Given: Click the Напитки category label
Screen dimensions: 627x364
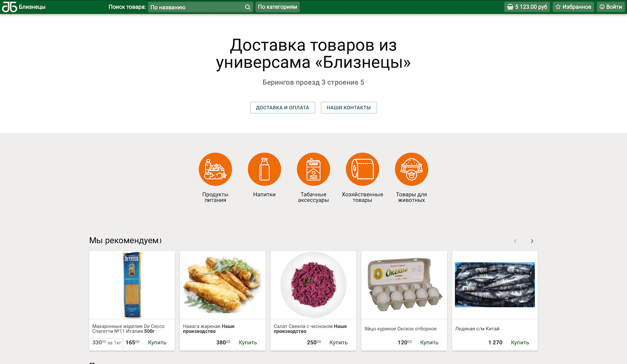Looking at the screenshot, I should click(264, 195).
